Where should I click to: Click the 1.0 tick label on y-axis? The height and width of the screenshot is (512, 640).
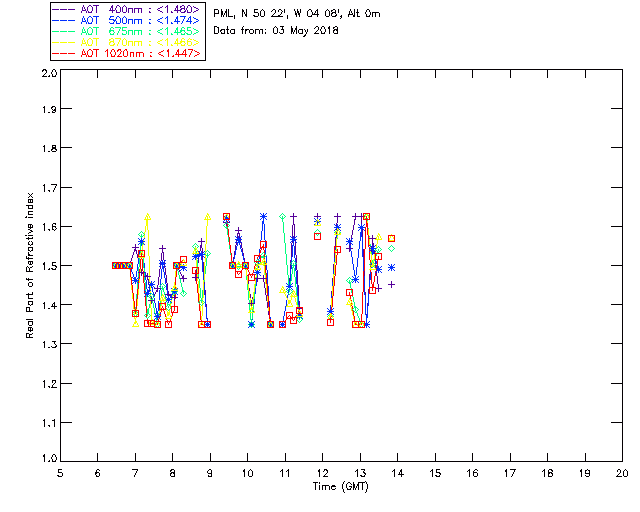point(47,459)
